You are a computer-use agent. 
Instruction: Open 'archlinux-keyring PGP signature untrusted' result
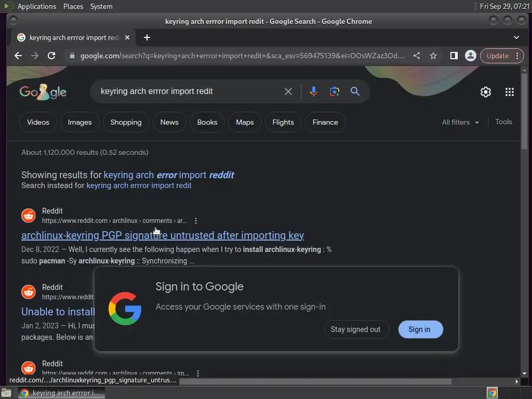(x=163, y=235)
